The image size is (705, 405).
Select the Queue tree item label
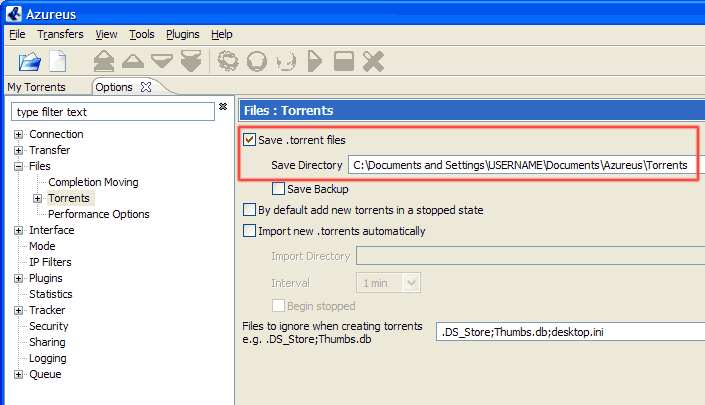point(45,374)
